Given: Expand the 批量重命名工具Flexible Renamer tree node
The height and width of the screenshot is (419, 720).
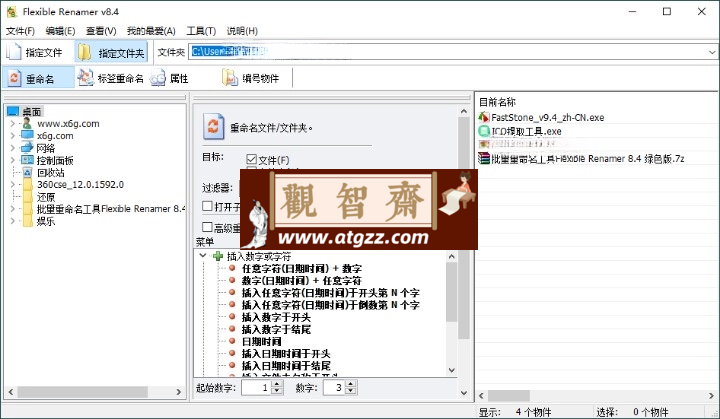Looking at the screenshot, I should tap(12, 209).
